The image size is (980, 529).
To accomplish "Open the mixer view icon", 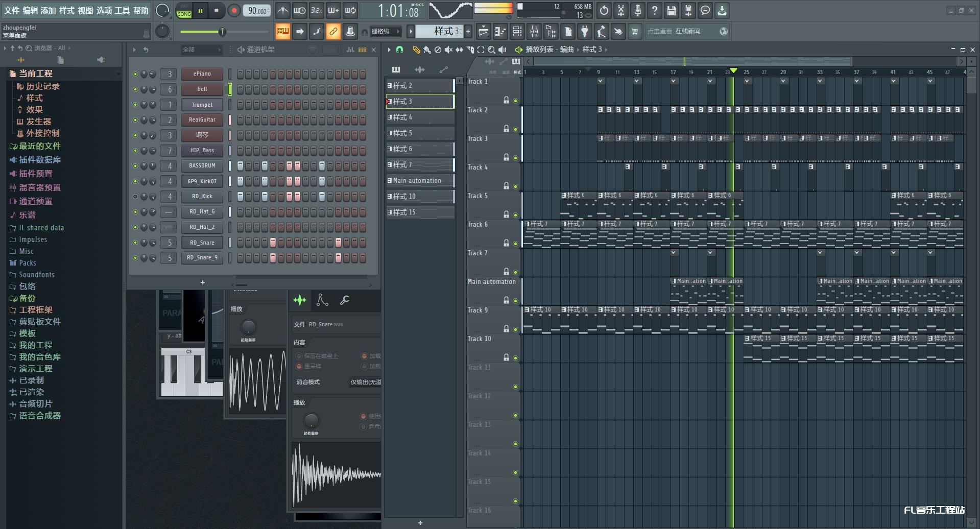I will 534,32.
